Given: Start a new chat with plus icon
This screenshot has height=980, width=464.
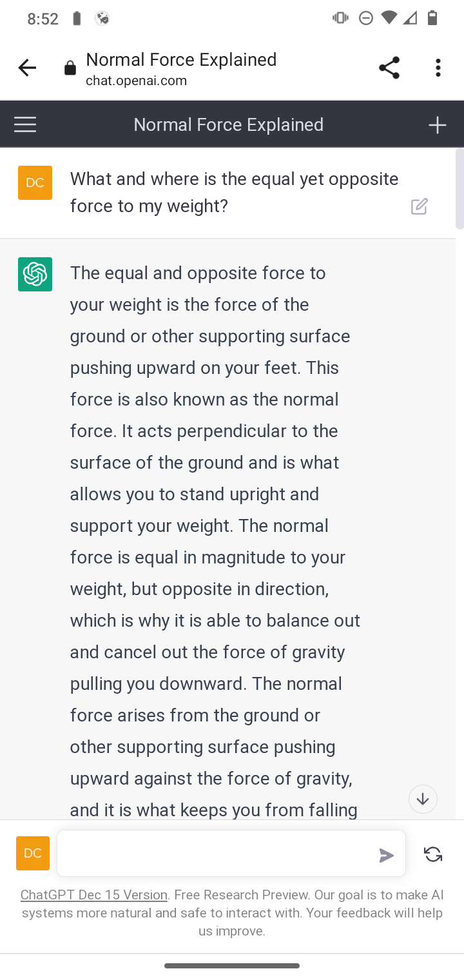Looking at the screenshot, I should [x=437, y=124].
